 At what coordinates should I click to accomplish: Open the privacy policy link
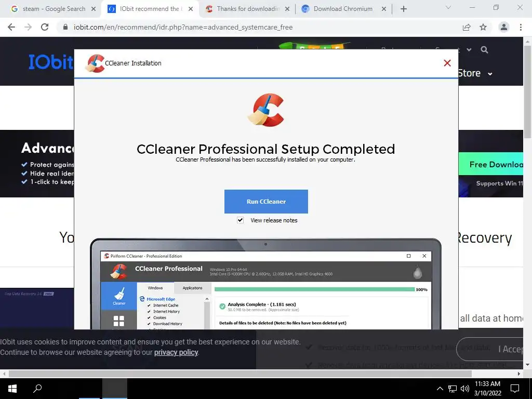pos(176,352)
